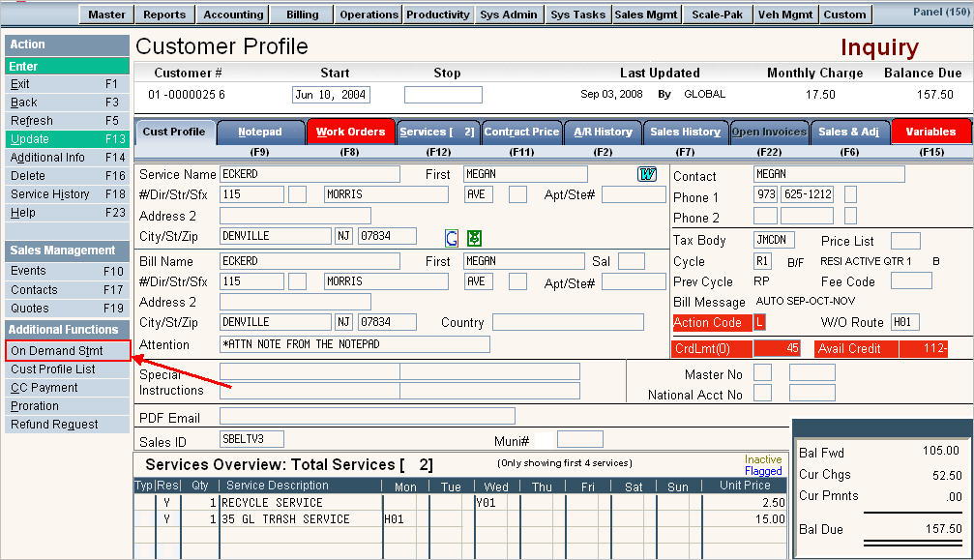The image size is (974, 560).
Task: Click Exit in the Action panel
Action: click(67, 84)
